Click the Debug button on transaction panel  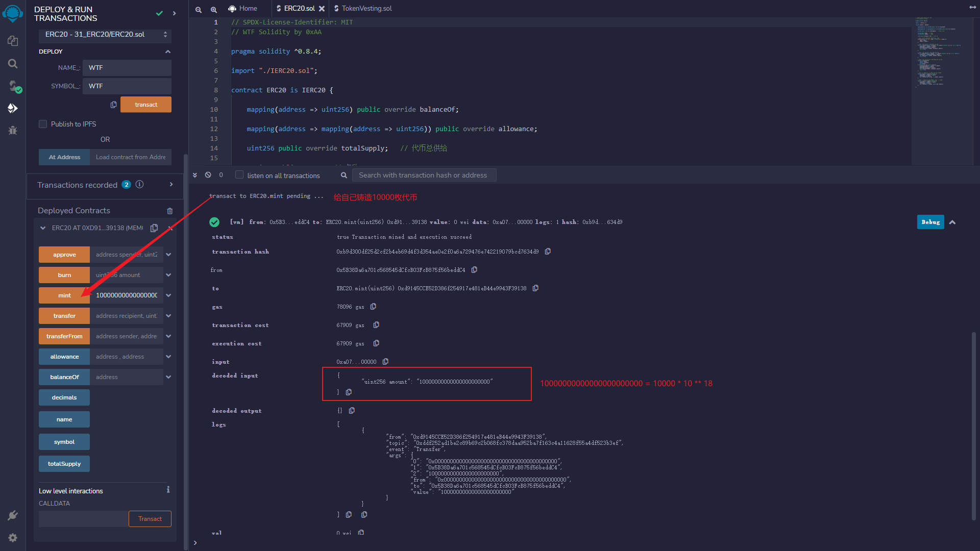[930, 221]
